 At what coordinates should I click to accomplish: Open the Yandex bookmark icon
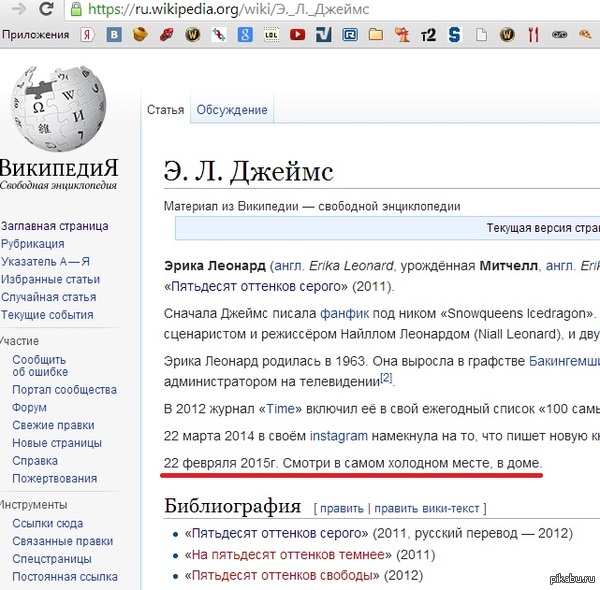pos(88,35)
